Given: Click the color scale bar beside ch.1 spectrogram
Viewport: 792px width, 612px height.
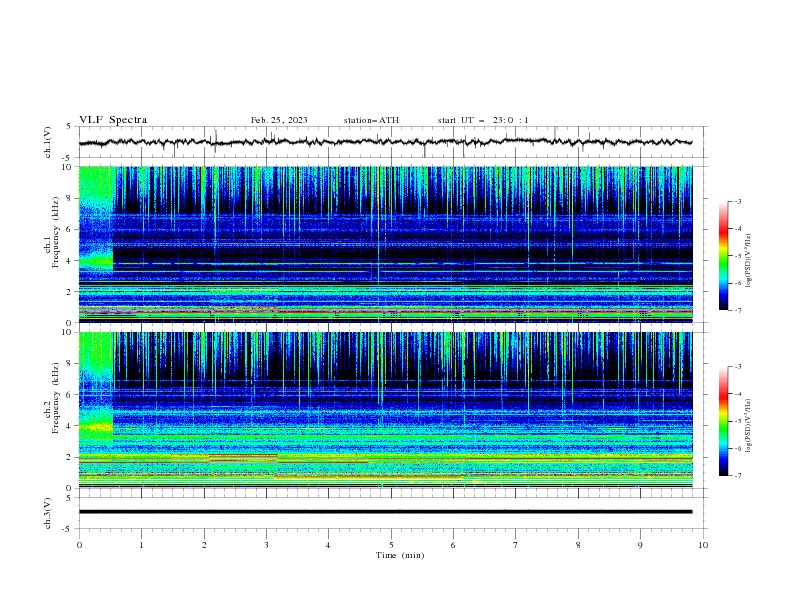Looking at the screenshot, I should [x=723, y=256].
